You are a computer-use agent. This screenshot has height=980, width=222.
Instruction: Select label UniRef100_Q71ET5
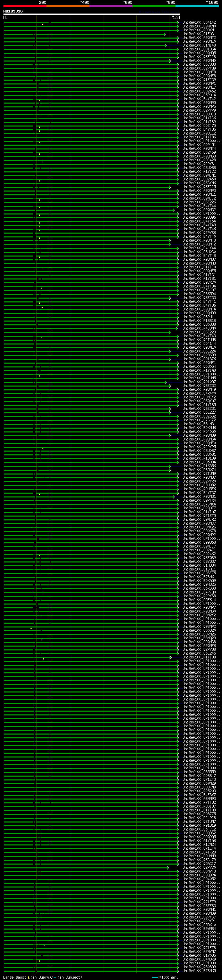click(199, 516)
